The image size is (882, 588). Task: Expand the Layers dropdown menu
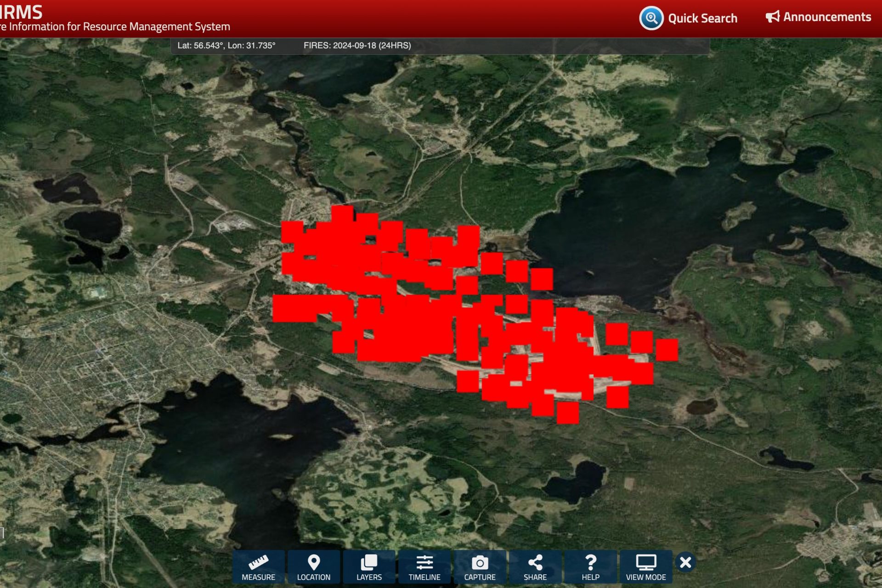[x=369, y=567]
